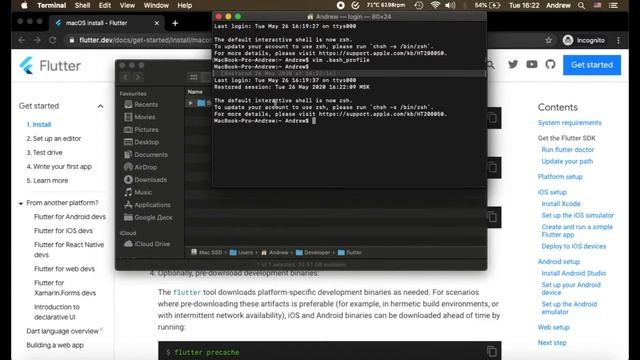The height and width of the screenshot is (360, 640).
Task: Open the Shell menu
Action: (82, 5)
